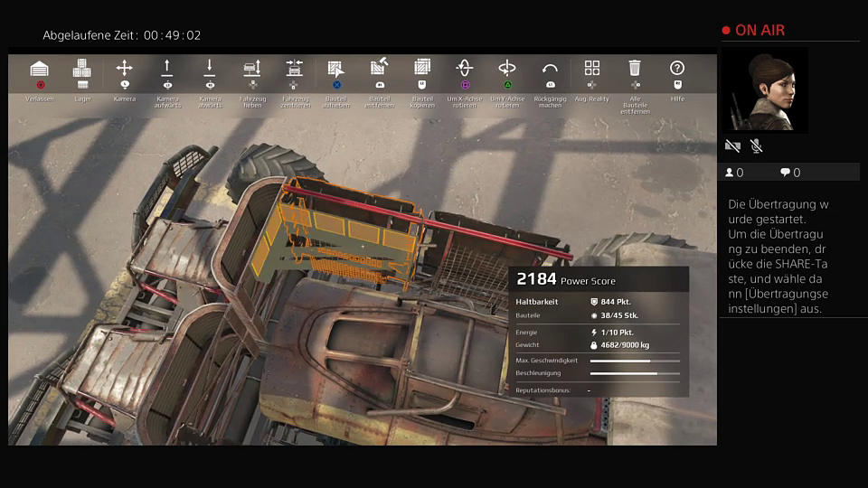Undo with the Rückgängig machen arrow
Image resolution: width=868 pixels, height=488 pixels.
(550, 70)
